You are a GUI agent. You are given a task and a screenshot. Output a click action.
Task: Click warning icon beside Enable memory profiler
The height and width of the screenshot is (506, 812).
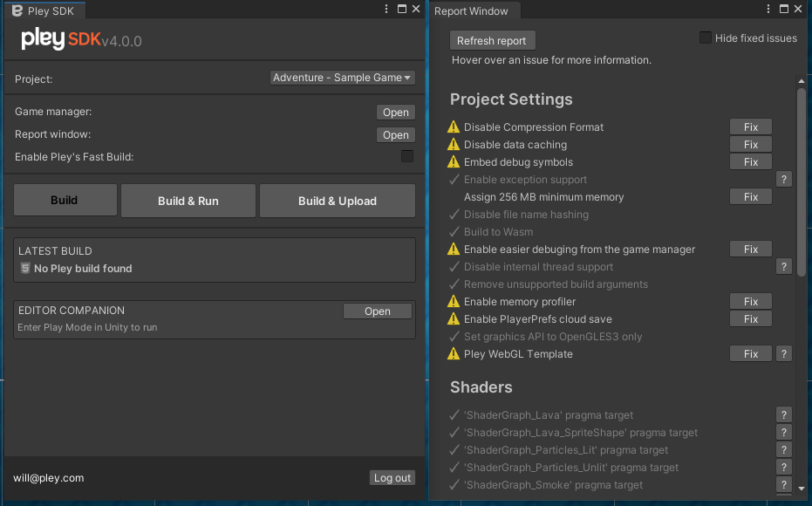454,302
